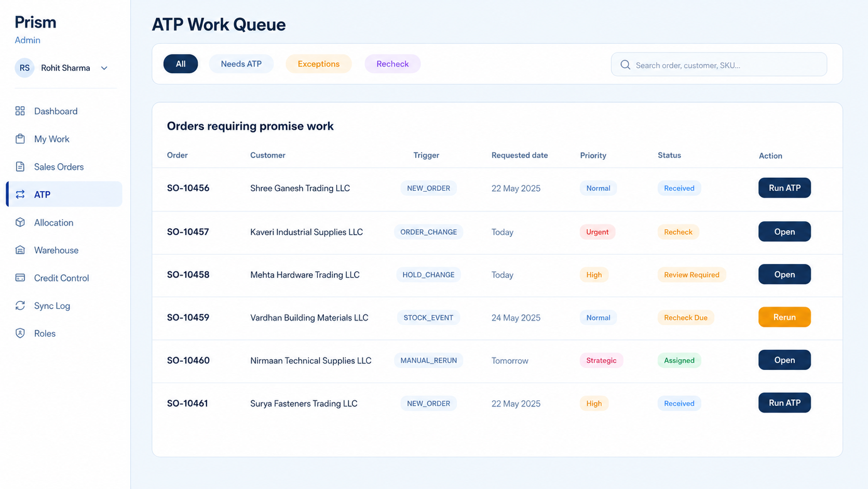Open order SO-10458 for review
The width and height of the screenshot is (868, 489).
click(x=784, y=274)
